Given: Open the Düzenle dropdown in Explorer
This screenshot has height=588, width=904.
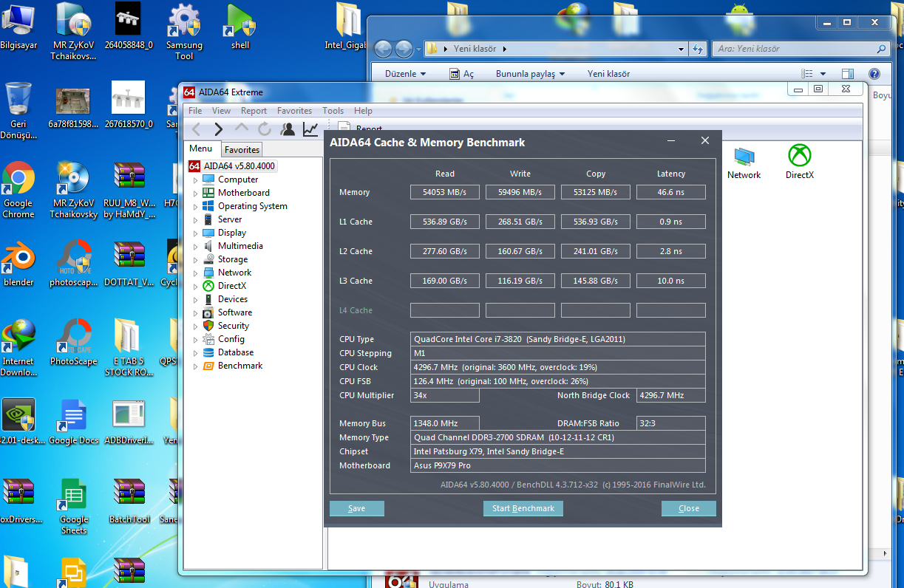Looking at the screenshot, I should click(406, 74).
